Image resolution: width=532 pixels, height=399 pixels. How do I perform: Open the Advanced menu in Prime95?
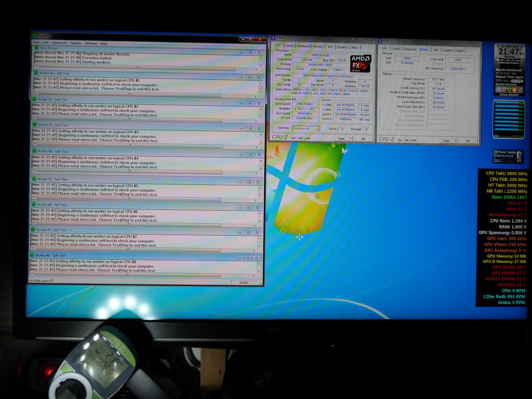click(x=59, y=43)
